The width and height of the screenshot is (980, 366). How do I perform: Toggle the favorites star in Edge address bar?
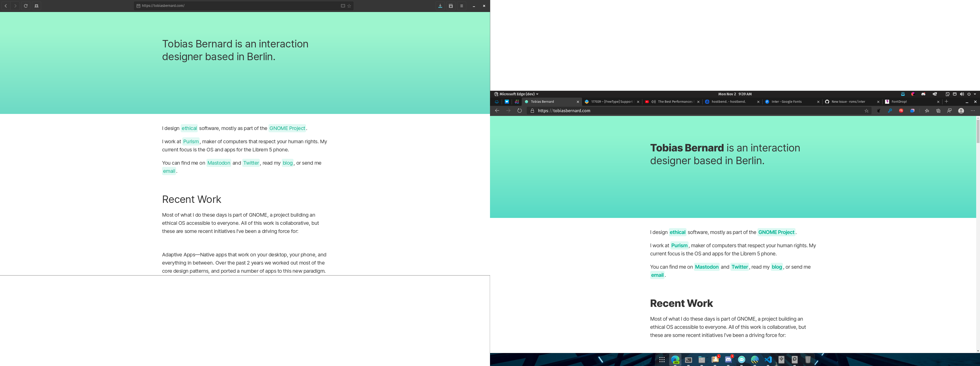[x=866, y=111]
